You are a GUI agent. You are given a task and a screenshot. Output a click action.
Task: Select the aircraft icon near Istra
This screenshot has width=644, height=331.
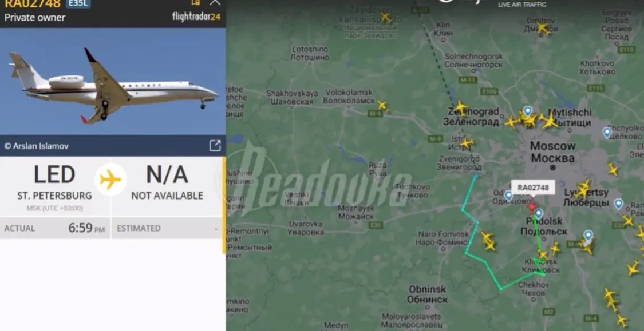[x=466, y=143]
